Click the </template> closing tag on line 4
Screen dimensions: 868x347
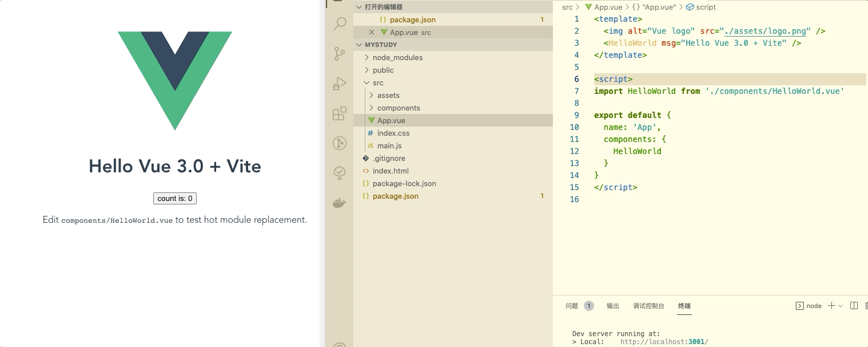tap(620, 55)
